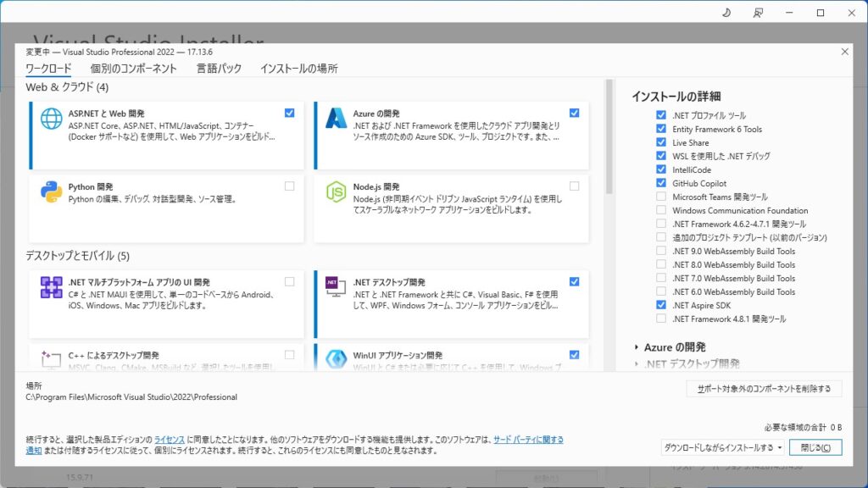This screenshot has height=488, width=868.
Task: Check the Node.js 開発 workload
Action: 574,186
